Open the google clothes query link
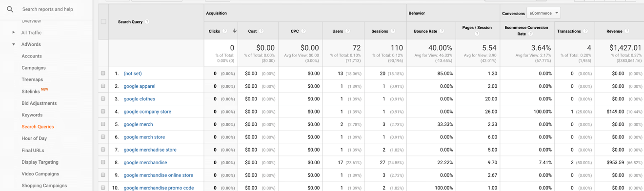The width and height of the screenshot is (644, 191). pyautogui.click(x=139, y=99)
